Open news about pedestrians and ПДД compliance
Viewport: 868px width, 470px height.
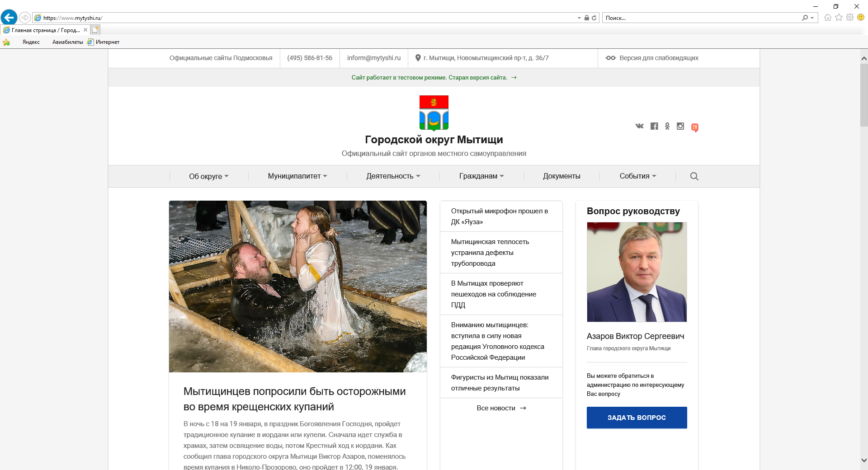[x=494, y=294]
